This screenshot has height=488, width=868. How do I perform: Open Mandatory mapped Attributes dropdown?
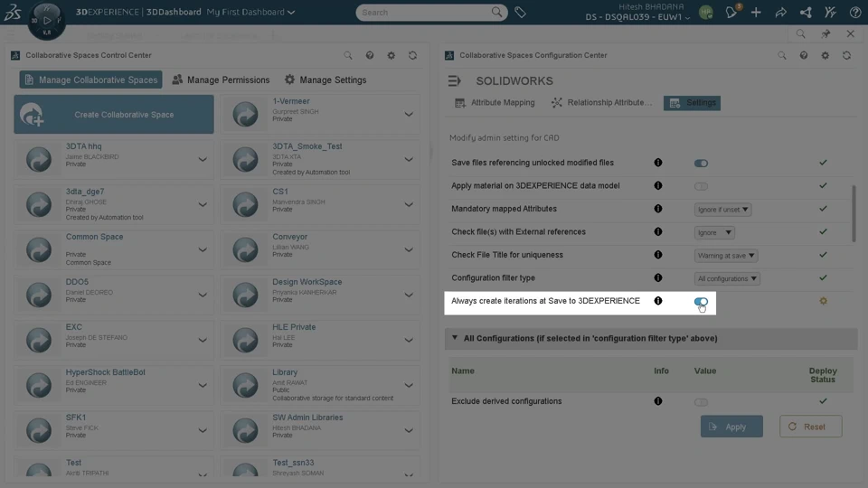coord(722,210)
